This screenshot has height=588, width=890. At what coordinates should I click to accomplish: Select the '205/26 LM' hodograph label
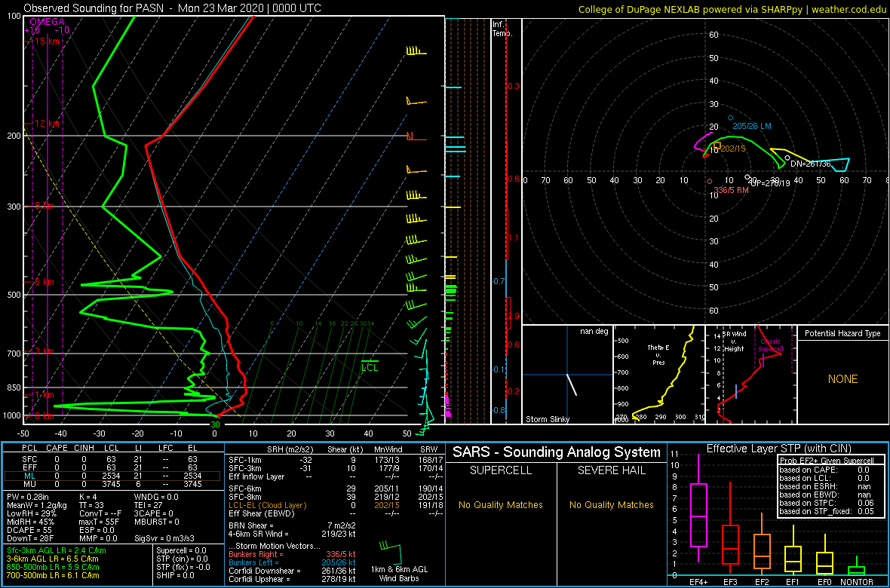point(752,125)
